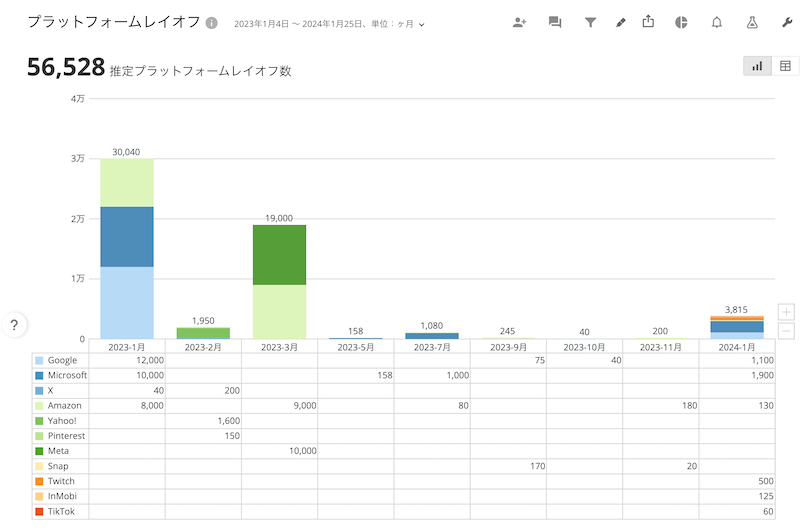Toggle the Meta series in legend
Viewport: 800px width, 532px height.
pos(60,451)
